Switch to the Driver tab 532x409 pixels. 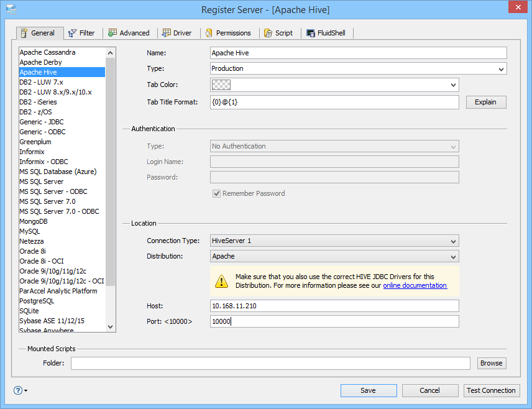click(x=177, y=33)
